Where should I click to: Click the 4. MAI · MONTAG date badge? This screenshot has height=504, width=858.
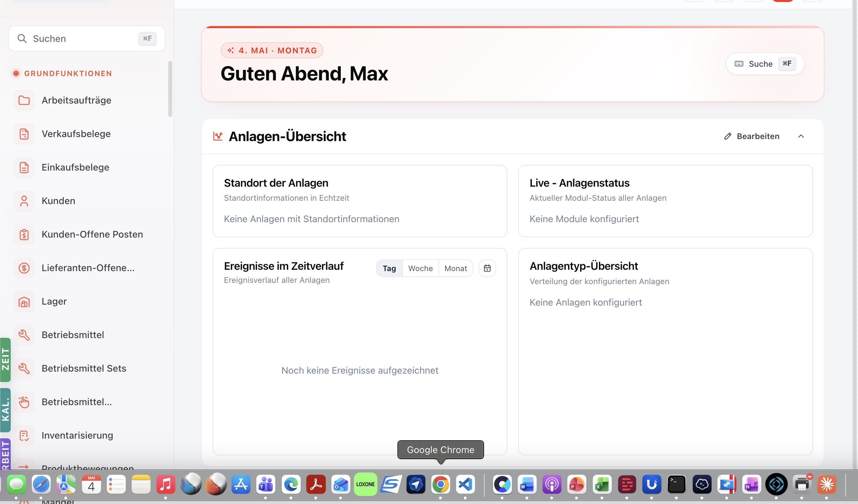click(x=272, y=50)
